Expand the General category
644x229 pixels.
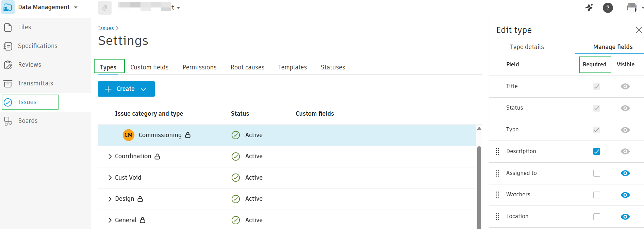[x=110, y=220]
